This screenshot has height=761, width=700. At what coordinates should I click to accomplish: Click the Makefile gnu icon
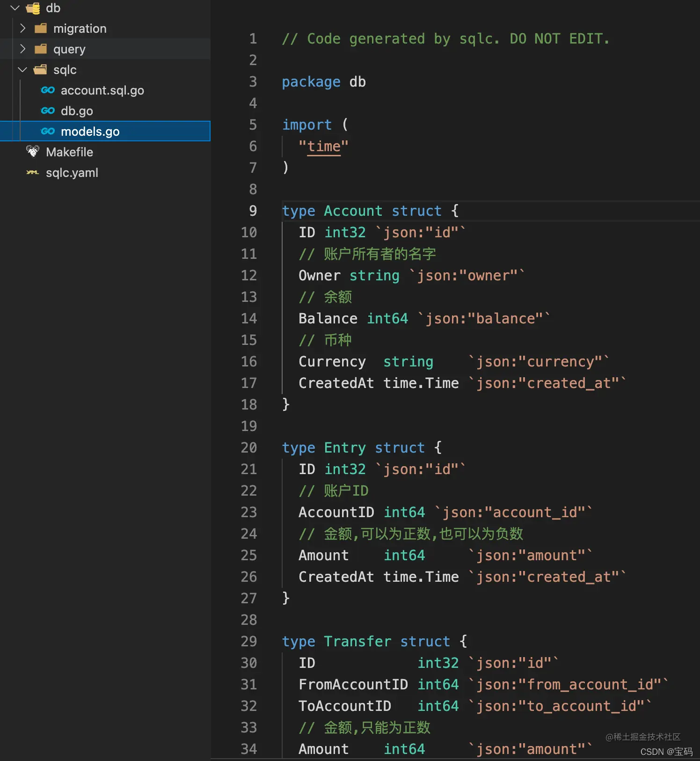[33, 152]
